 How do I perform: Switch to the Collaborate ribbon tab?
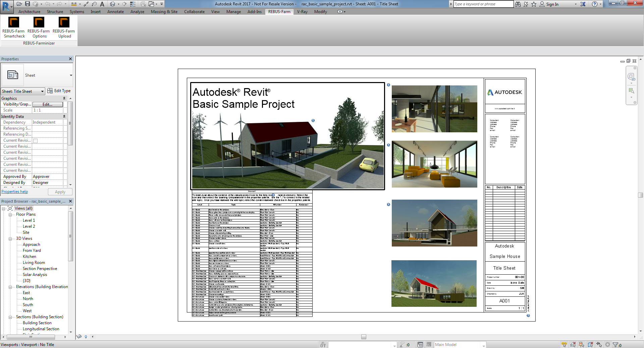point(194,12)
